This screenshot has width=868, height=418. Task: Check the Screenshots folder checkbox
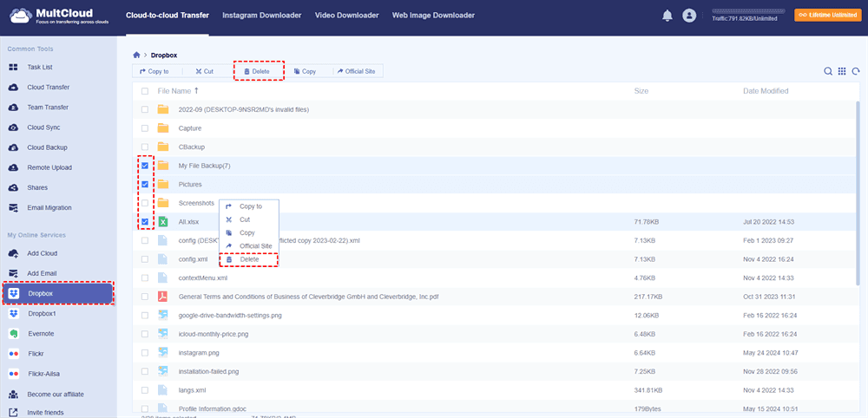click(x=145, y=203)
